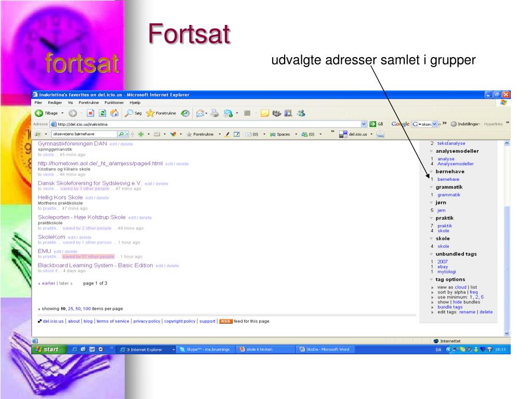Viewport: 532px width, 399px height.
Task: Open the History clock-globe icon
Action: click(185, 113)
